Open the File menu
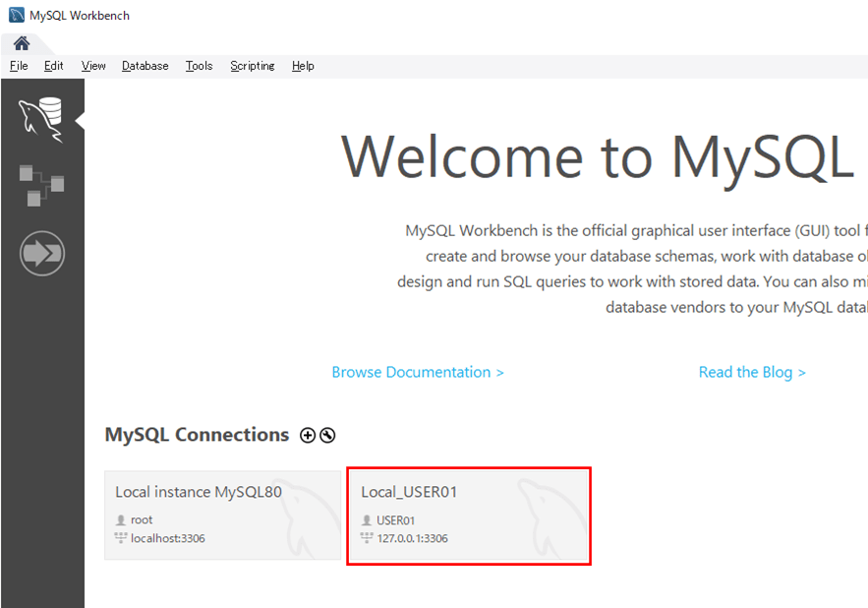This screenshot has width=868, height=608. [19, 66]
